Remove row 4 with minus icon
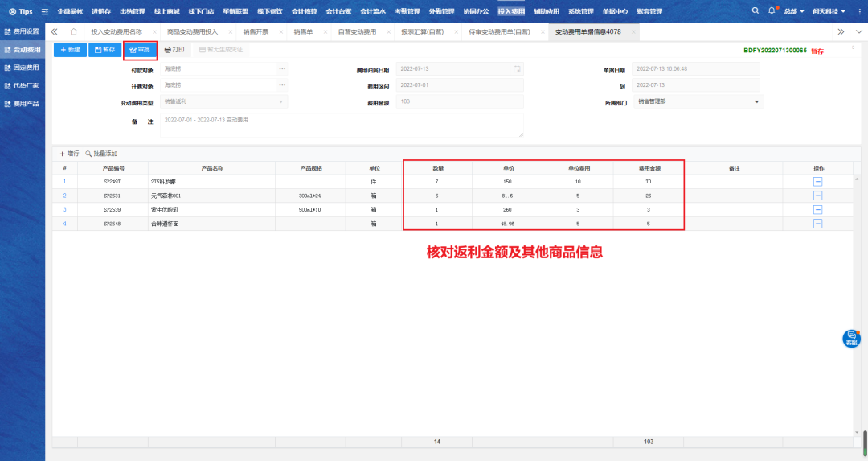868x461 pixels. pos(817,223)
